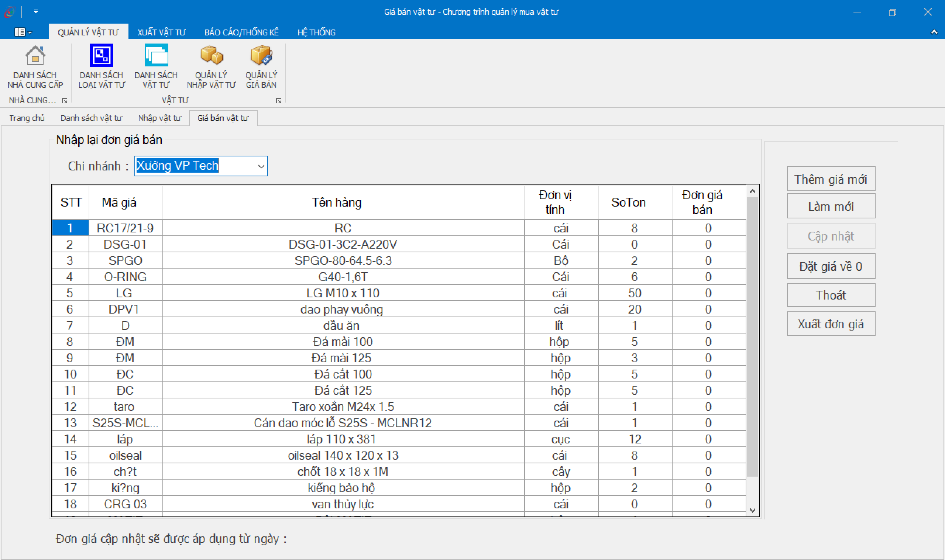Screen dimensions: 945x560
Task: Switch to Nhập vật tư document tab
Action: (159, 118)
